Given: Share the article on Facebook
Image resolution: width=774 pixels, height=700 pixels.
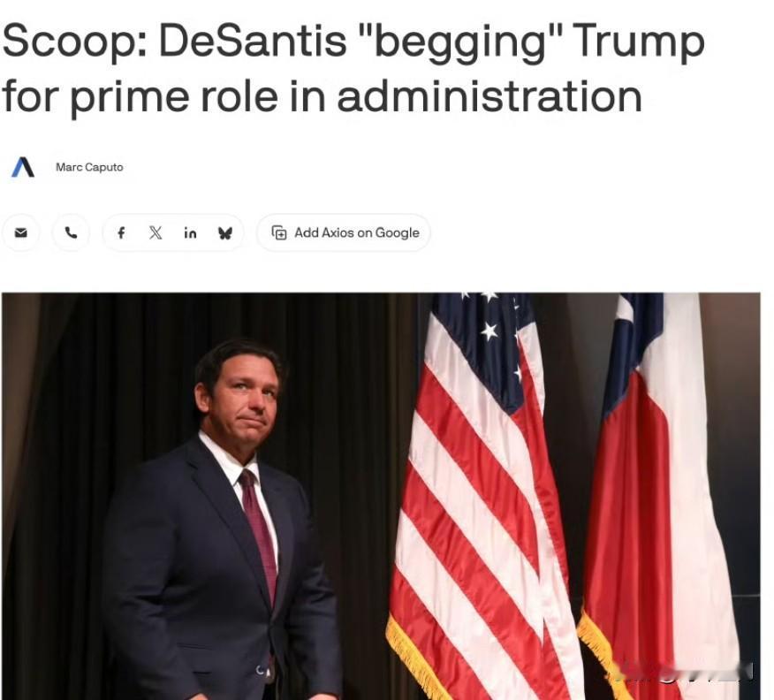Looking at the screenshot, I should pyautogui.click(x=121, y=232).
